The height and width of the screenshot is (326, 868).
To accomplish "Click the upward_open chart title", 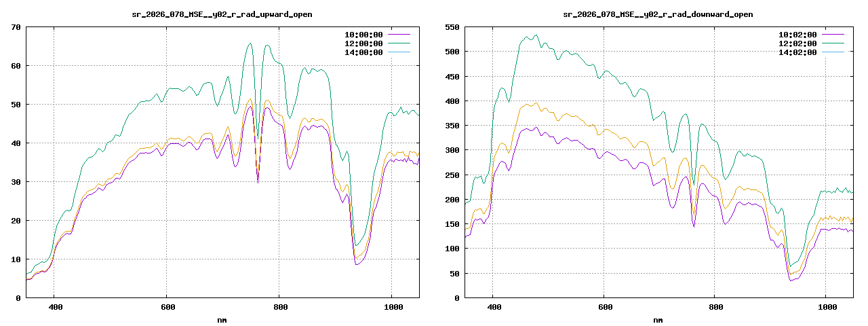I will point(222,14).
